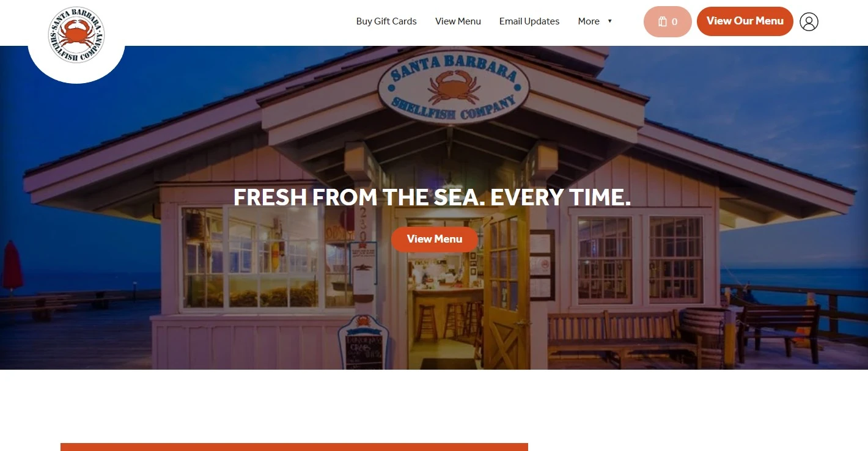
Task: Open the More navigation menu label
Action: tap(589, 21)
